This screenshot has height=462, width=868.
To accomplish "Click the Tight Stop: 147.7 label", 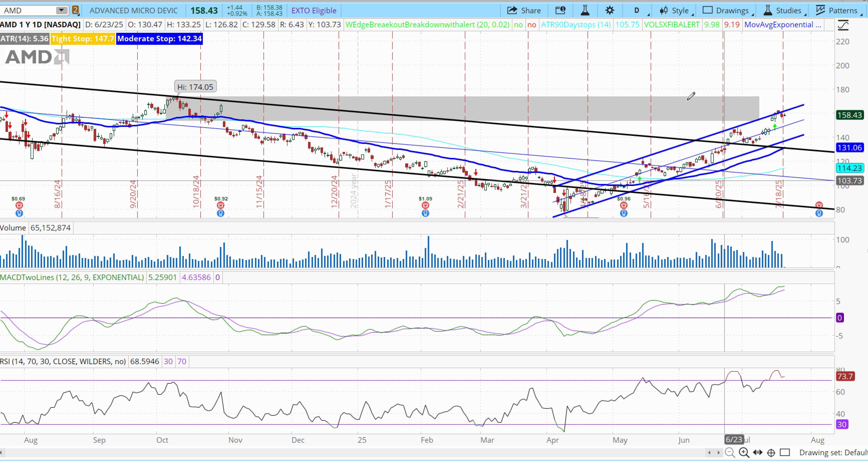I will (83, 38).
